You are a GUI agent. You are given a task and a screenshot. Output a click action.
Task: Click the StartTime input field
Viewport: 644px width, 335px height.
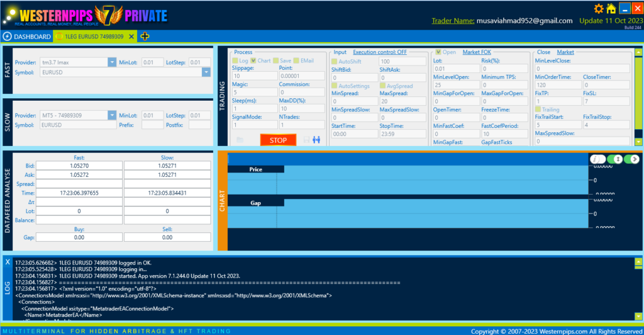[355, 134]
